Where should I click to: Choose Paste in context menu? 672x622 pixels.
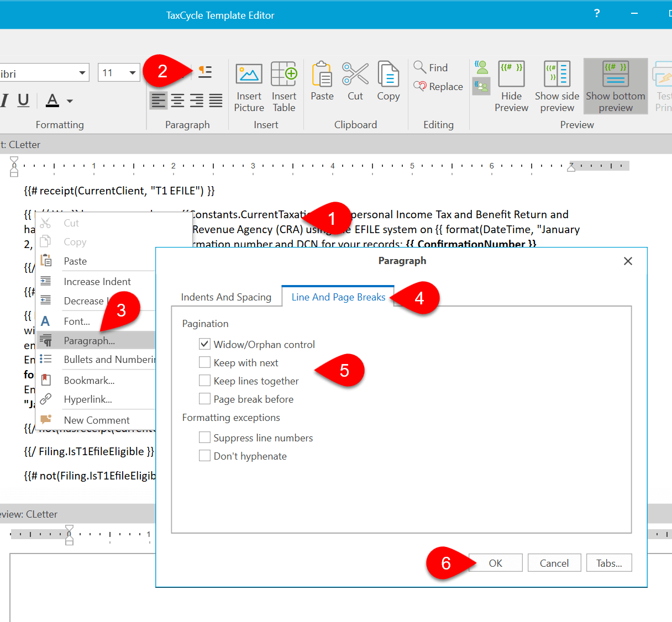75,261
